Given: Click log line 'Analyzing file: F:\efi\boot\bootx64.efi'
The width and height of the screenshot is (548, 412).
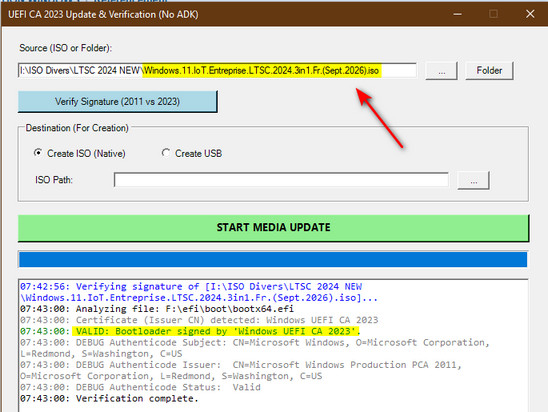Looking at the screenshot, I should pos(157,309).
